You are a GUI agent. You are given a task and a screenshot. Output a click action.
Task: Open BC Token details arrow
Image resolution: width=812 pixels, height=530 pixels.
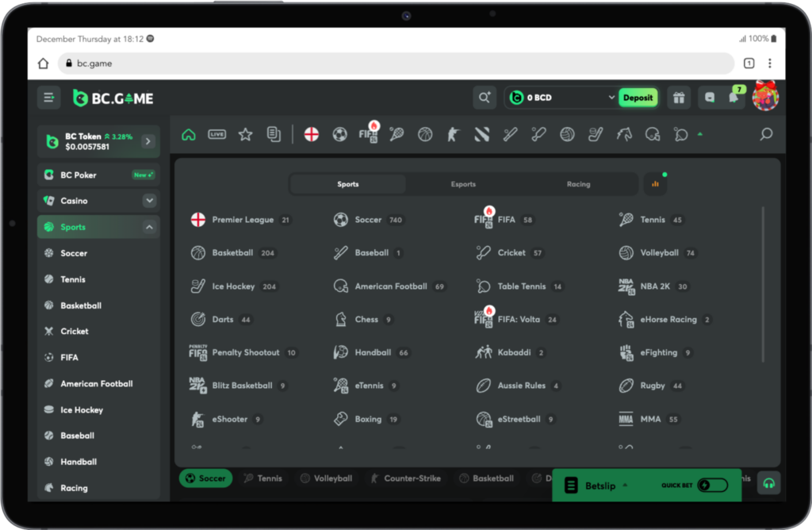(148, 141)
